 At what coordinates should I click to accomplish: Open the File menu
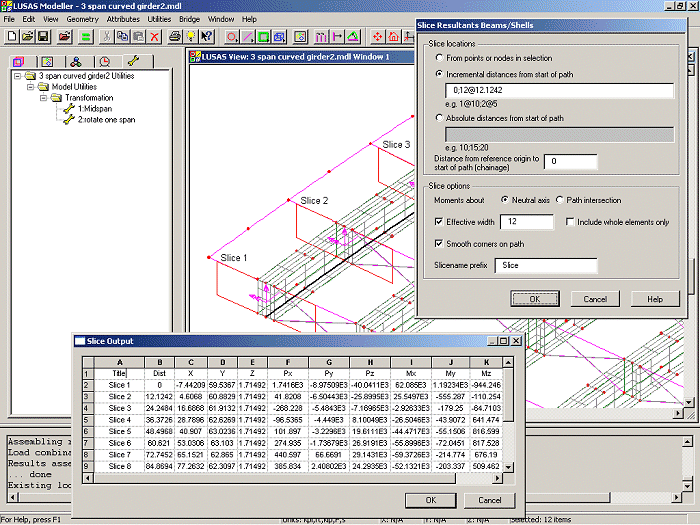[x=9, y=19]
